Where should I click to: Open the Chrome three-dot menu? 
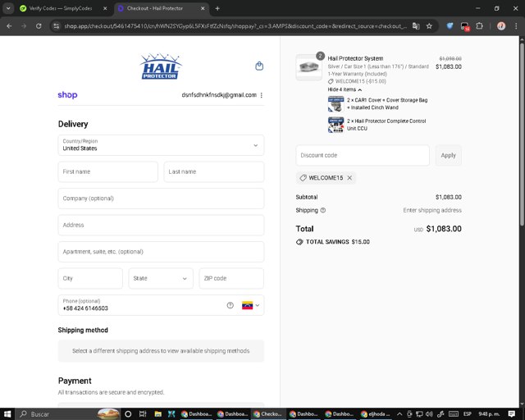tap(516, 26)
